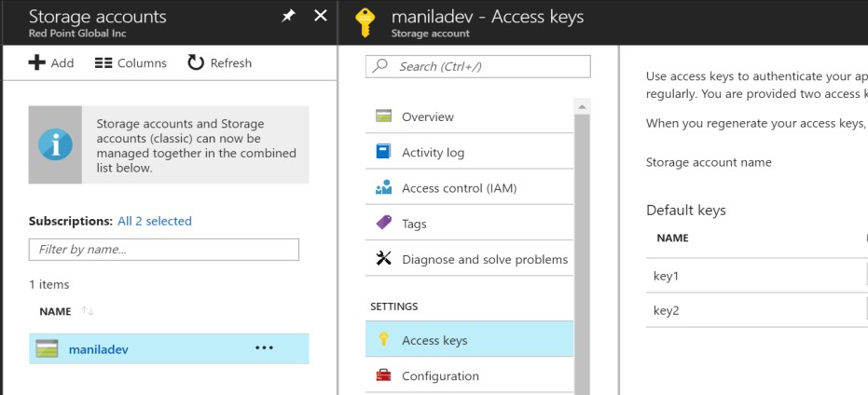Click the Add plus icon

coord(36,62)
